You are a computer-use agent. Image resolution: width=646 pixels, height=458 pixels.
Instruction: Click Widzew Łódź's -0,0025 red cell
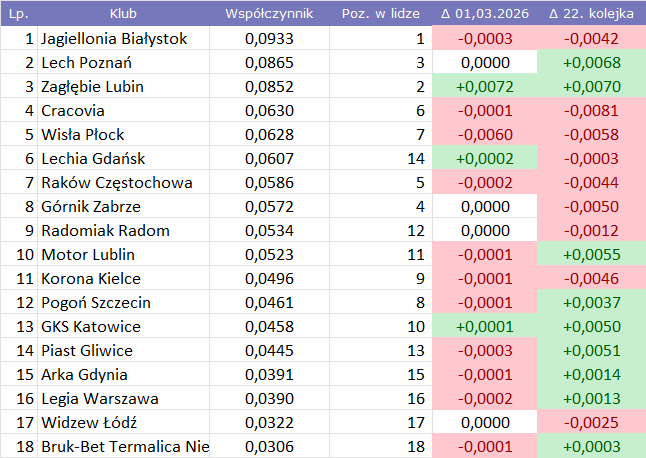point(591,423)
